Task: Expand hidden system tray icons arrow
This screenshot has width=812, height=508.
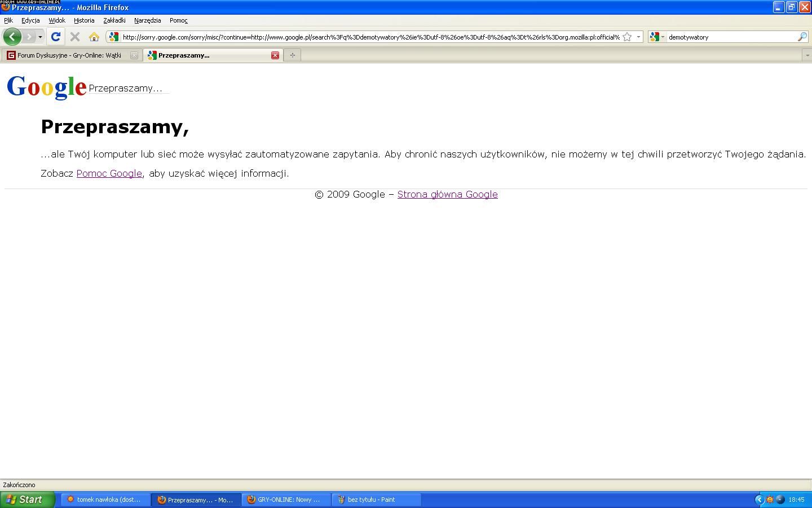Action: click(x=759, y=500)
